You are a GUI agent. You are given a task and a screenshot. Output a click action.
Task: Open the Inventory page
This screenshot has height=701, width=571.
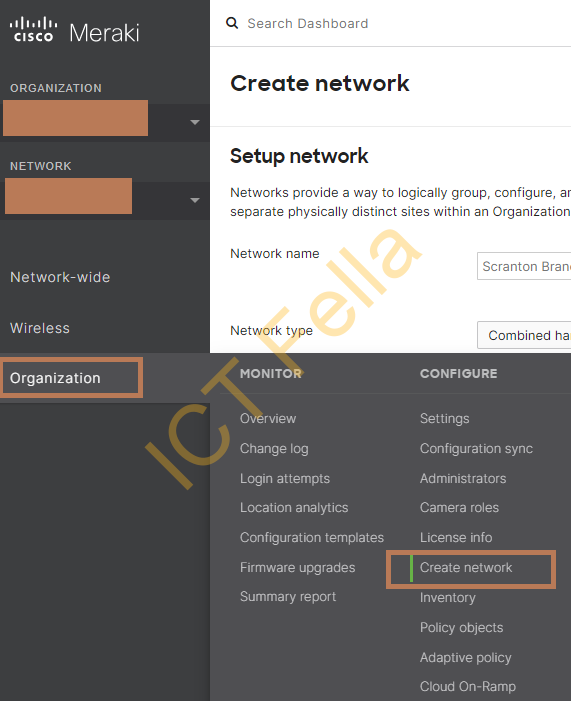(448, 598)
